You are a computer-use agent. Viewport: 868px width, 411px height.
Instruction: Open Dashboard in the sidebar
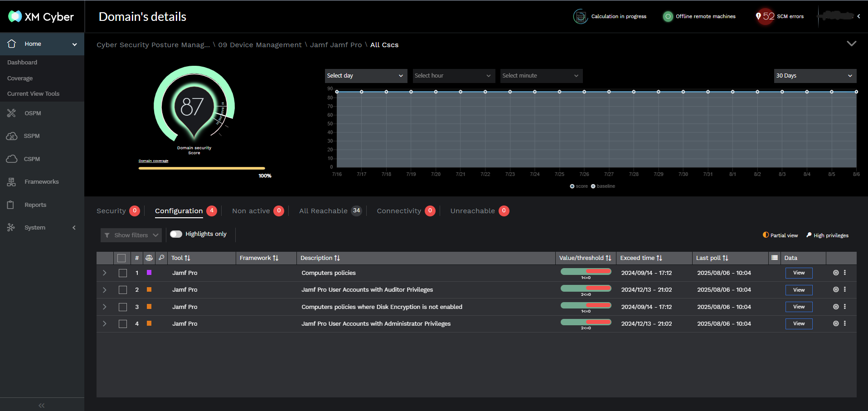click(22, 62)
